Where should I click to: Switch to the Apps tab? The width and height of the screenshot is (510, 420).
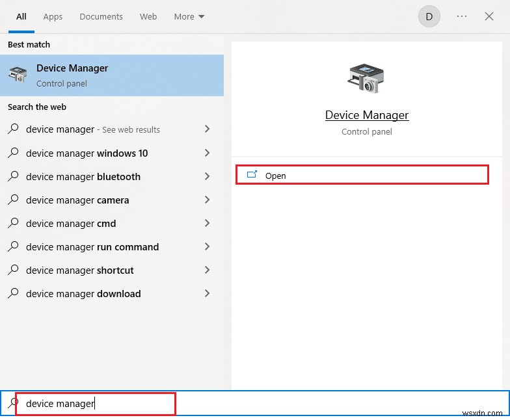click(x=53, y=17)
